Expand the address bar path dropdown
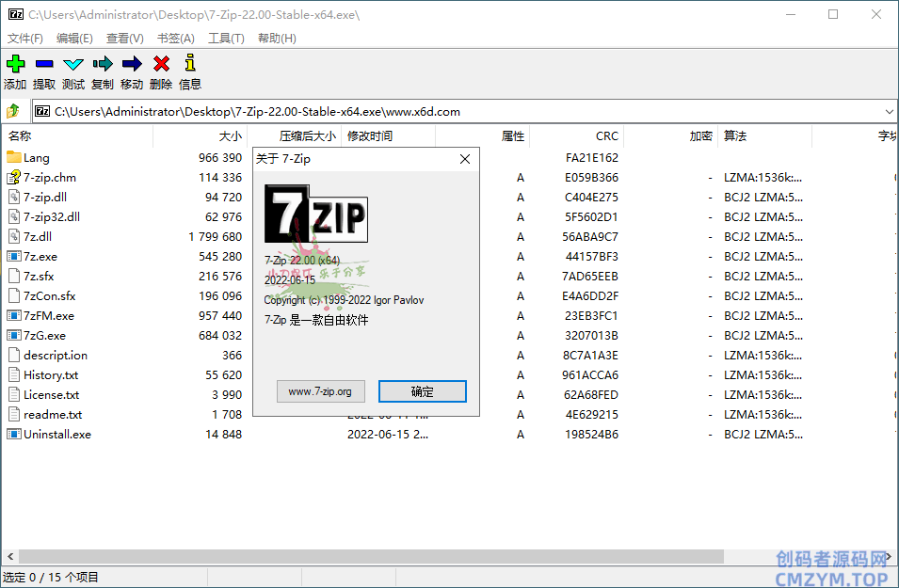 [889, 111]
